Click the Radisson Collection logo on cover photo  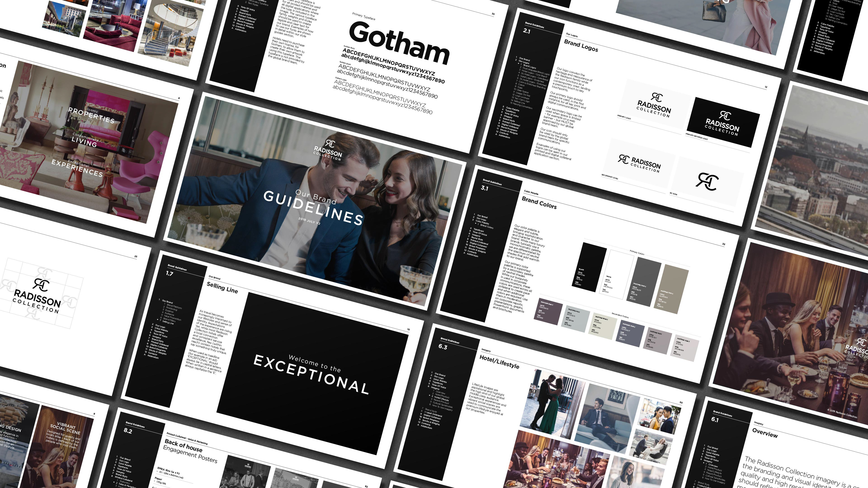click(x=328, y=150)
